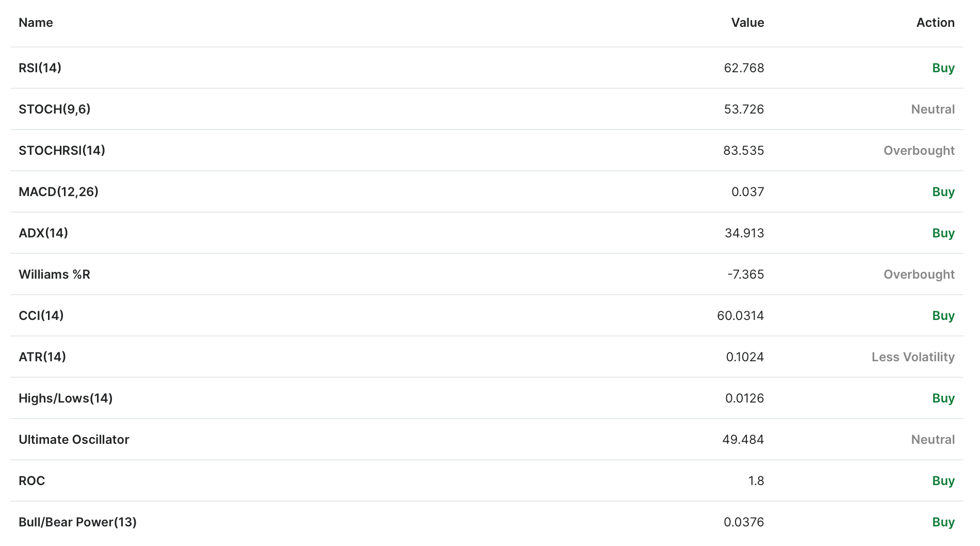Click the Value column header
The image size is (980, 546).
click(x=747, y=23)
